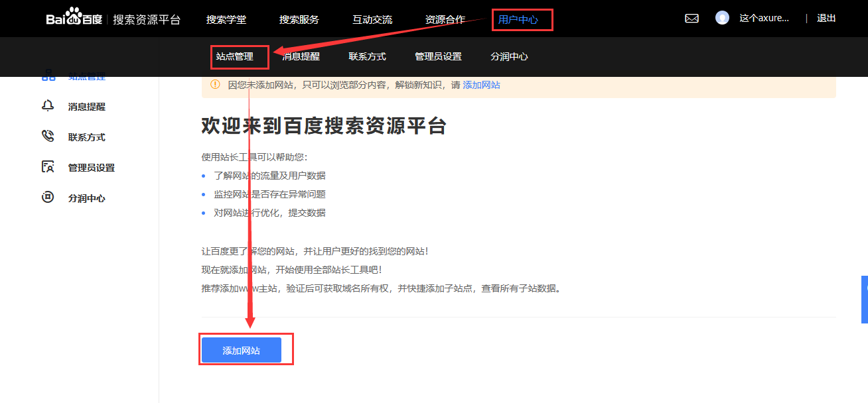
Task: Click the 分润中心 icon in the left sidebar
Action: (48, 198)
